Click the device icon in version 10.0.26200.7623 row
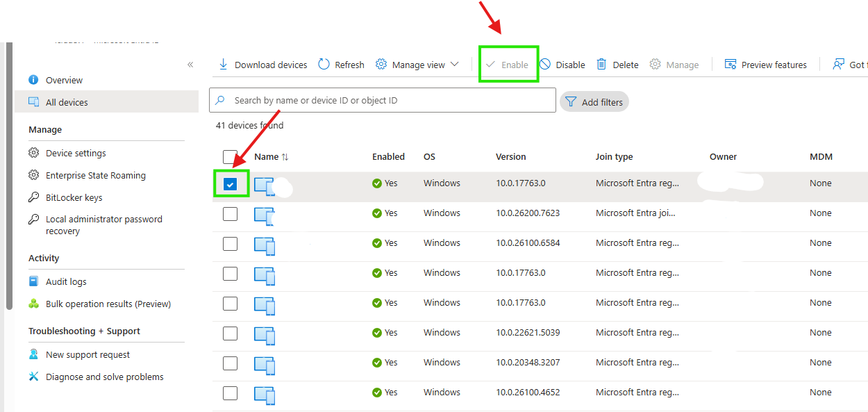This screenshot has height=412, width=868. tap(265, 216)
